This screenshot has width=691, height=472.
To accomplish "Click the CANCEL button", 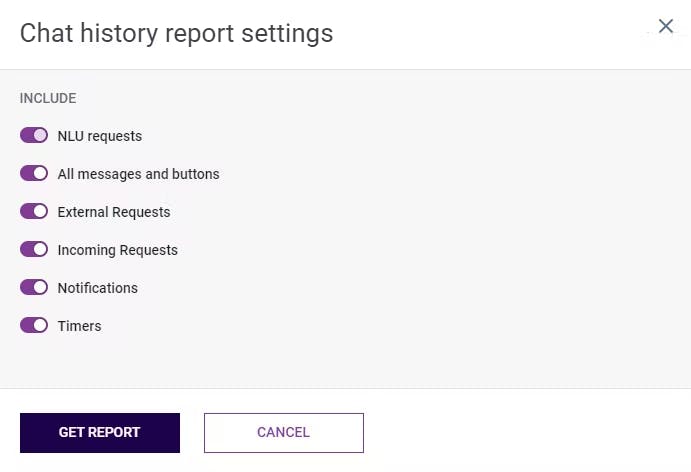I will [284, 433].
